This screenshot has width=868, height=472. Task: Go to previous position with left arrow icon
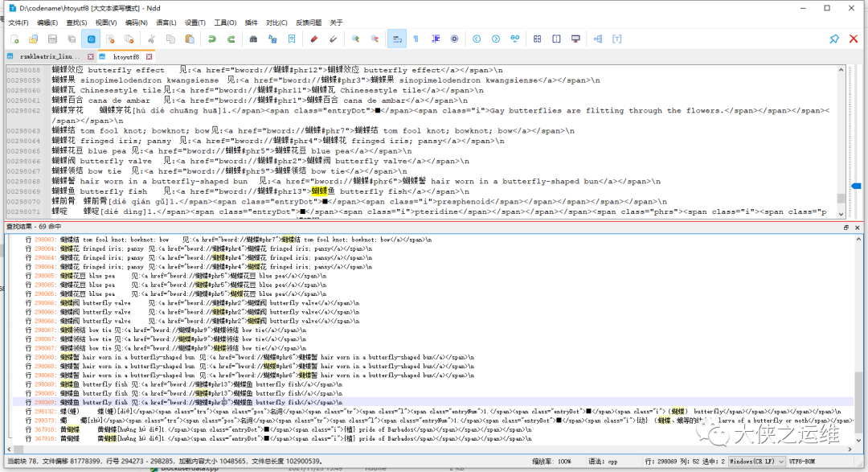click(477, 39)
